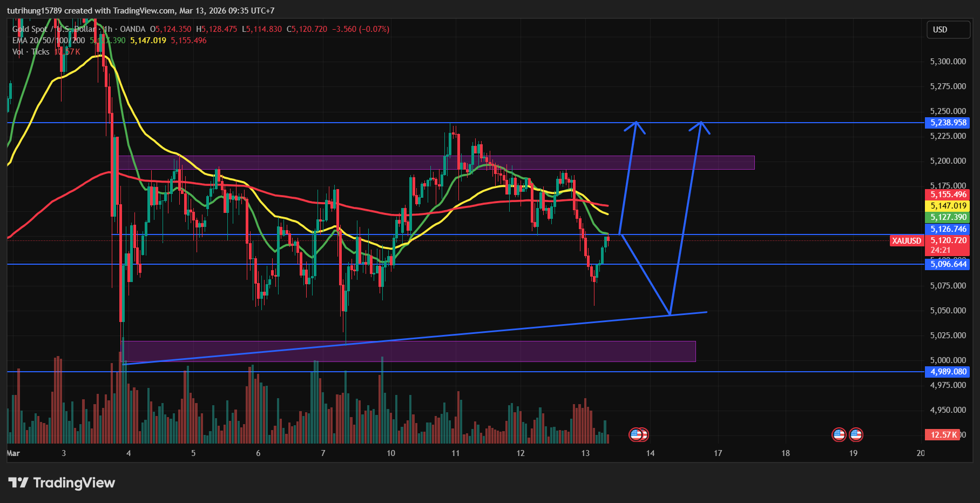Image resolution: width=980 pixels, height=503 pixels.
Task: Click the red 12.57 K volume axis label
Action: click(x=943, y=434)
